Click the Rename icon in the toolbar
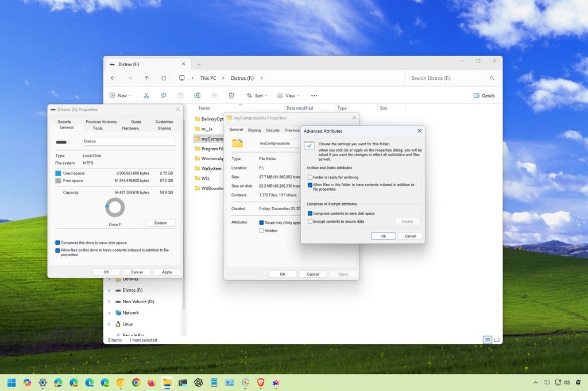The width and height of the screenshot is (588, 391). 198,95
